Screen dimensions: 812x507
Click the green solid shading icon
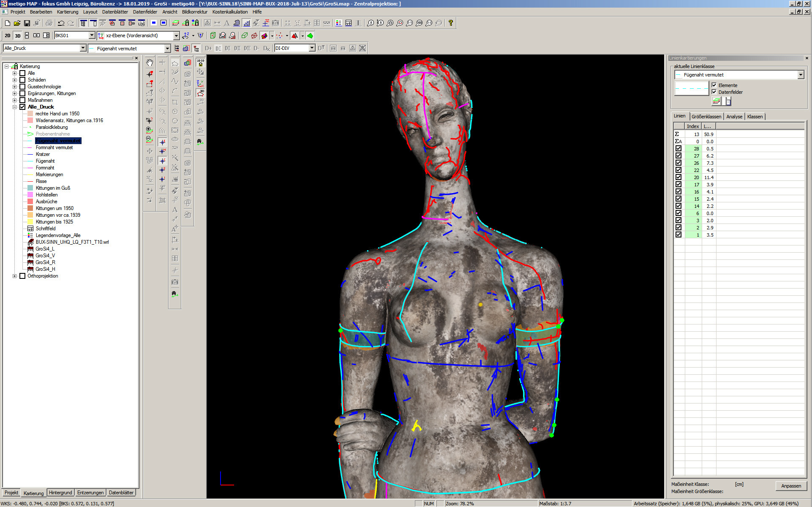(310, 35)
